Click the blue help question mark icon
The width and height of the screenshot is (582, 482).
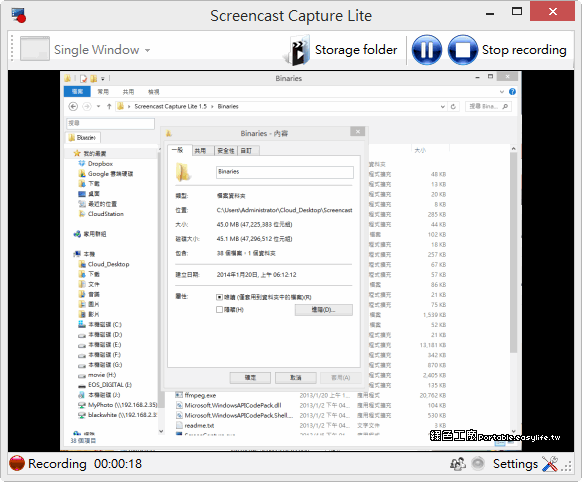click(512, 92)
